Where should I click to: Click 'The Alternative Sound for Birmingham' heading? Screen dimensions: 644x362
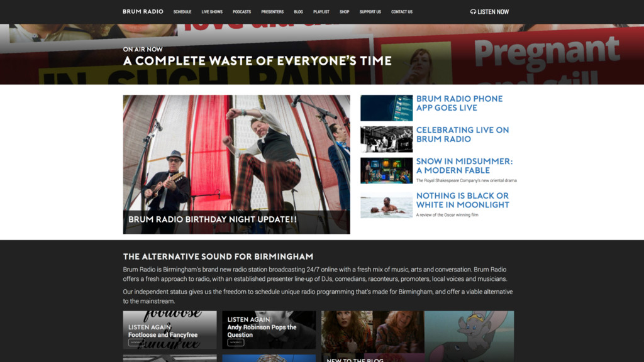point(218,256)
